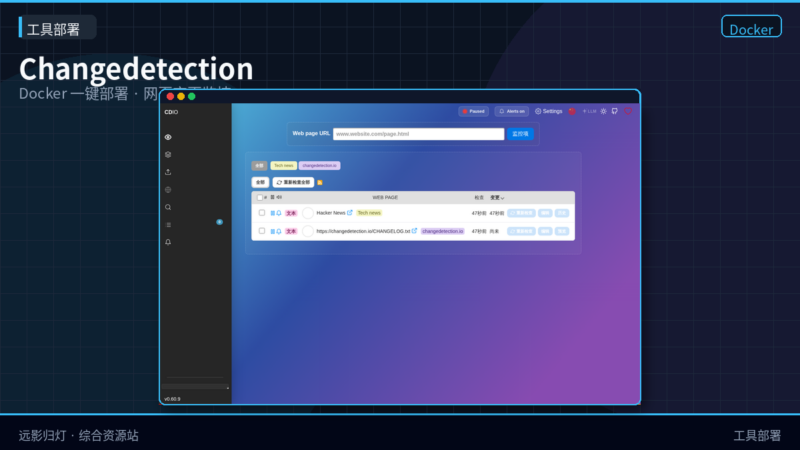Click the v0.60.9 version text in sidebar

click(x=172, y=399)
